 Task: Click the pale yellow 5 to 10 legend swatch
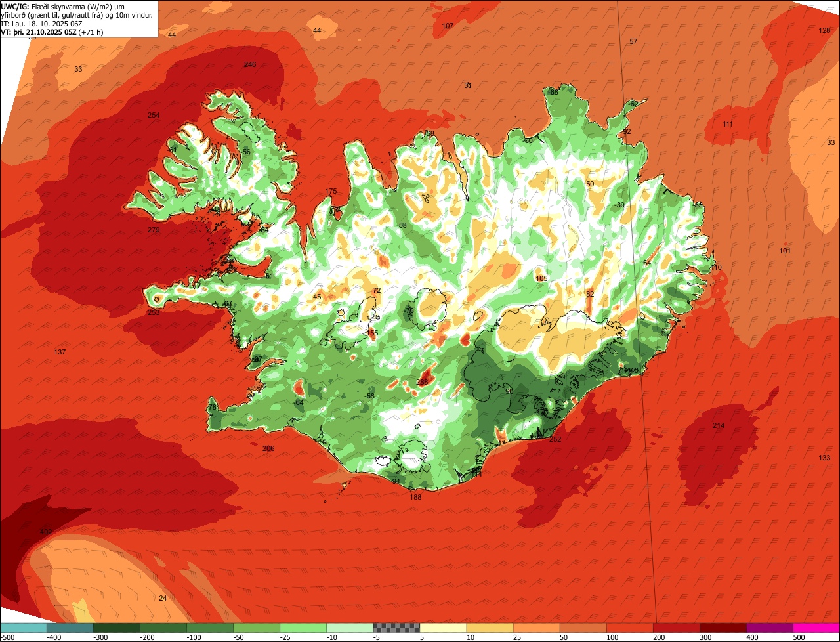(x=443, y=628)
